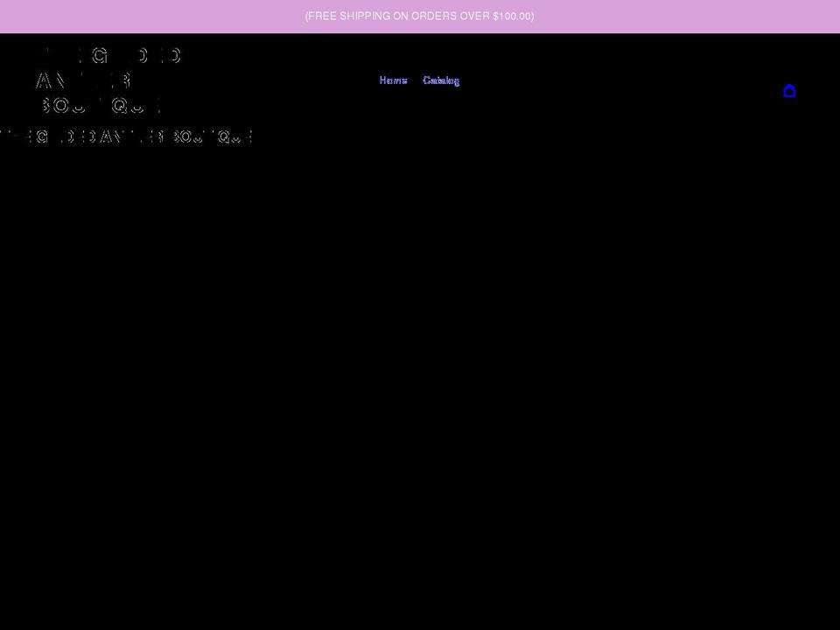This screenshot has width=840, height=630.
Task: Click the free shipping announcement banner
Action: (419, 16)
